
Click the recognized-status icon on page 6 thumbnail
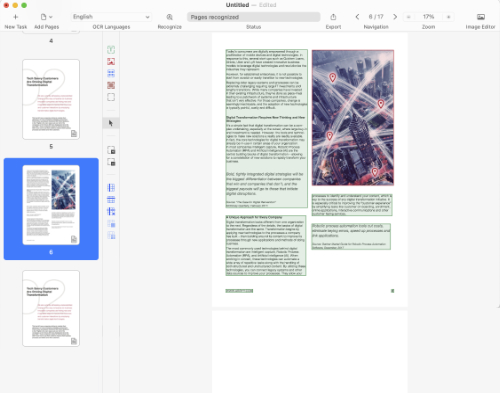74,239
